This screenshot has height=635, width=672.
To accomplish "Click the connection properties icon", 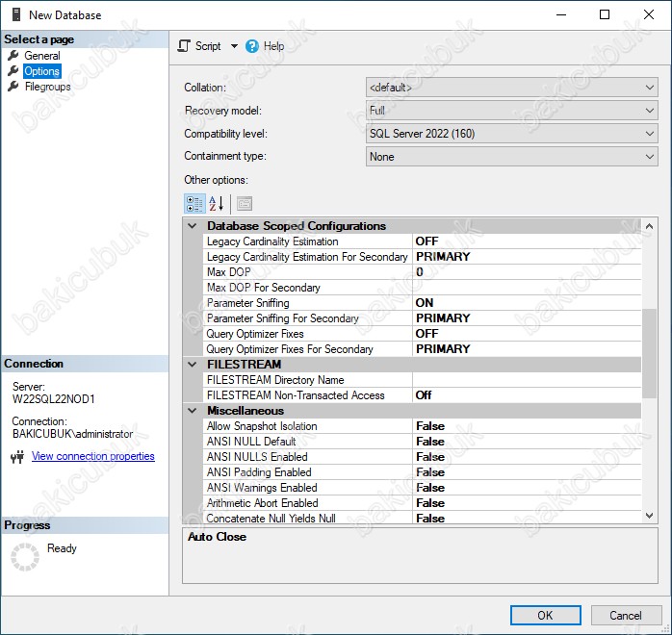I will point(17,457).
